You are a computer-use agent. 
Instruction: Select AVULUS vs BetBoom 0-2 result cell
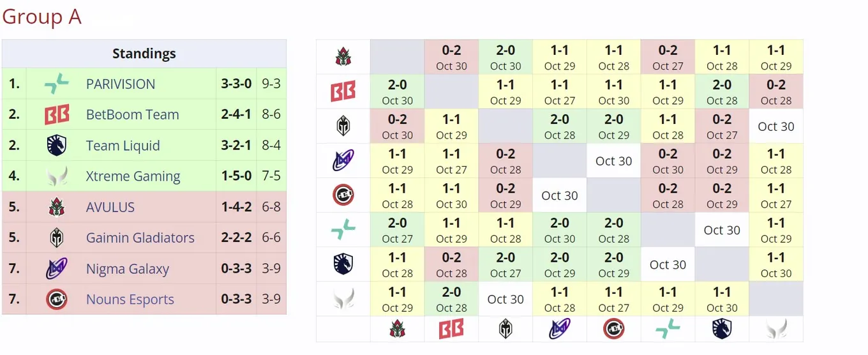(451, 57)
